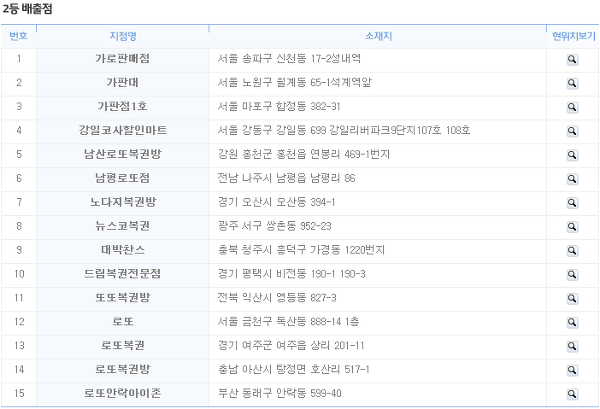Image resolution: width=600 pixels, height=409 pixels.
Task: View location of 뉴스코복권
Action: pyautogui.click(x=572, y=227)
